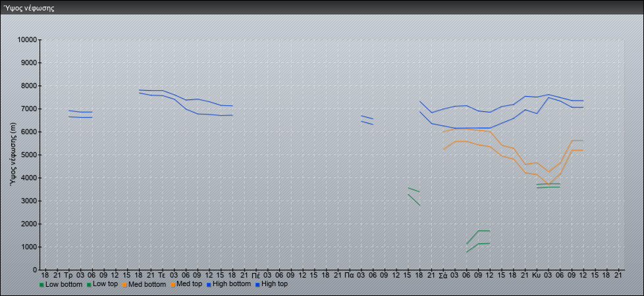
Task: Click the 4000 label on the y-axis
Action: pyautogui.click(x=28, y=178)
